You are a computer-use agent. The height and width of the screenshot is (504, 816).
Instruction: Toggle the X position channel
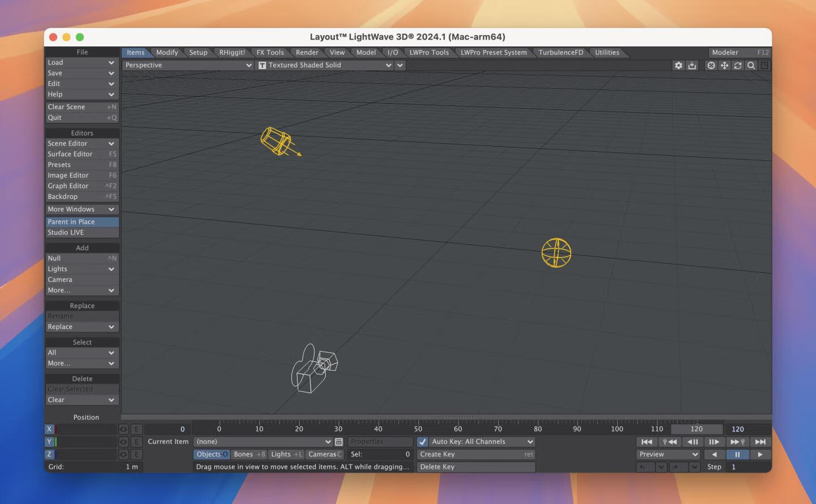[49, 429]
